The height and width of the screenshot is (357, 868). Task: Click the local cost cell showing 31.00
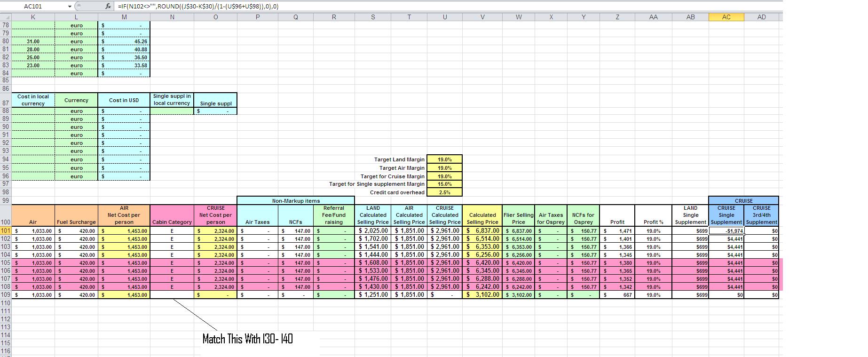click(33, 41)
